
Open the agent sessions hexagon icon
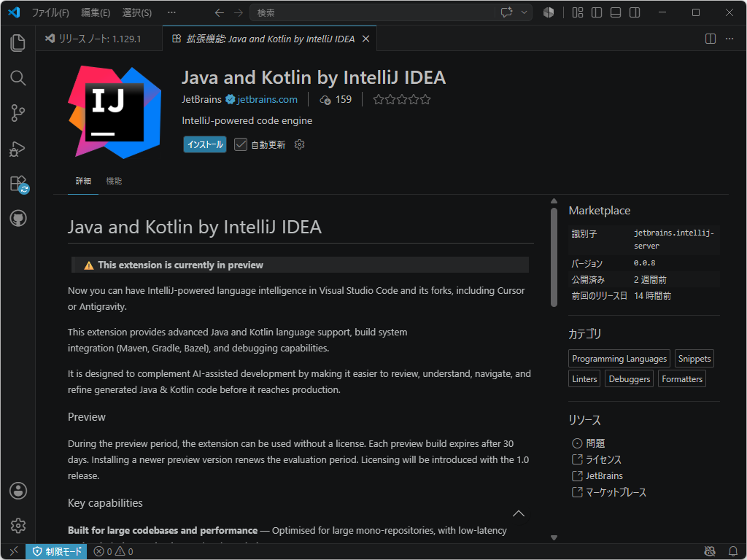(549, 13)
